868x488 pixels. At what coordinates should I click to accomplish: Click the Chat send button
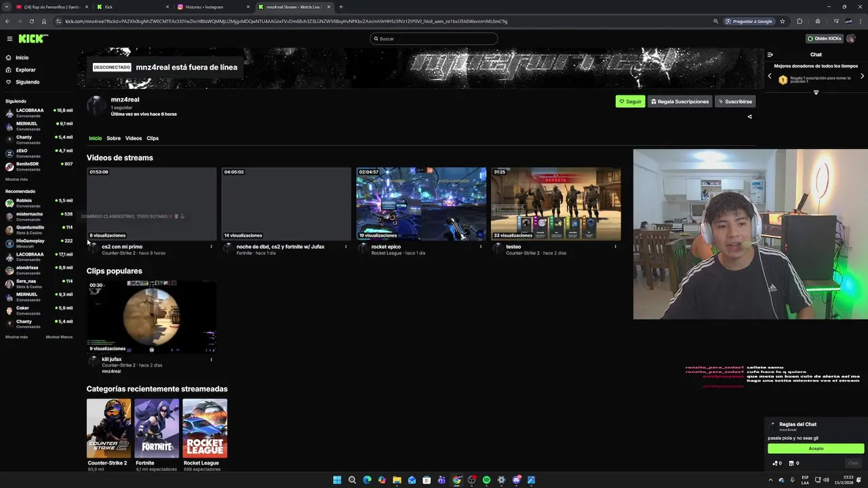click(854, 464)
